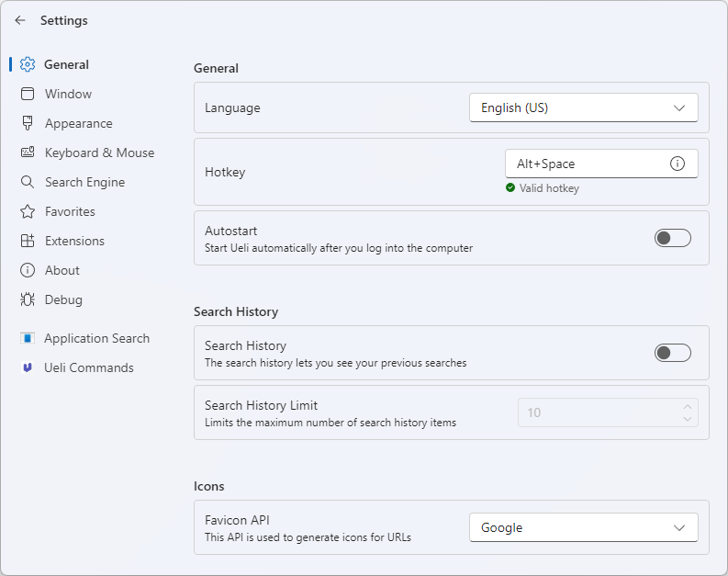Click the Appearance paintbrush icon
Viewport: 728px width, 576px height.
(x=28, y=123)
